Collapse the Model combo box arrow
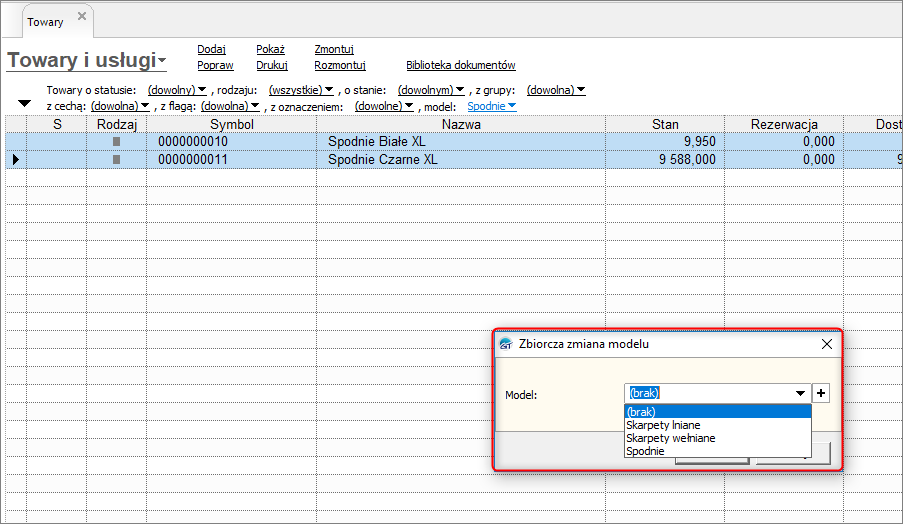Viewport: 903px width, 524px height. pos(800,393)
